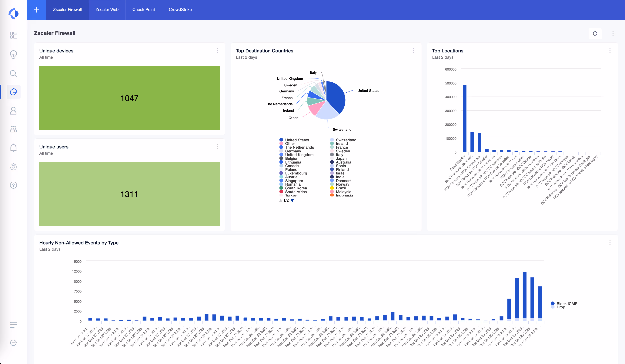Viewport: 625px width, 364px height.
Task: Toggle the United States slice in the legend
Action: pos(297,140)
